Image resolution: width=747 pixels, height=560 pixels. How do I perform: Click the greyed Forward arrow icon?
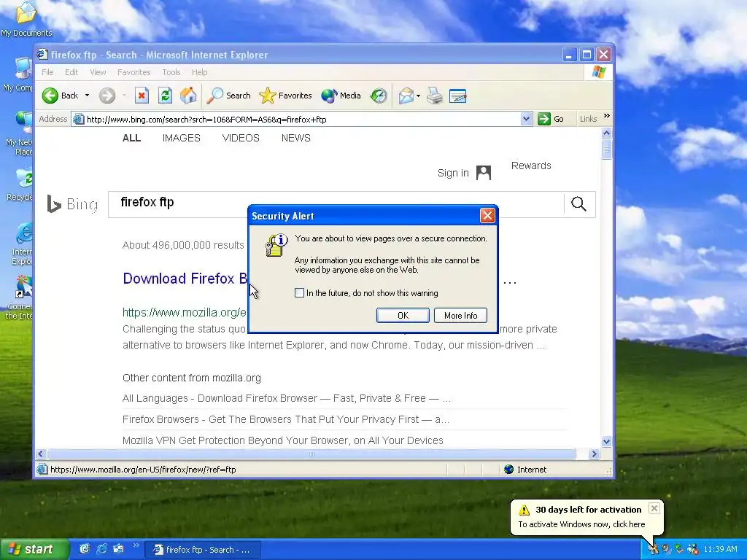(x=107, y=96)
